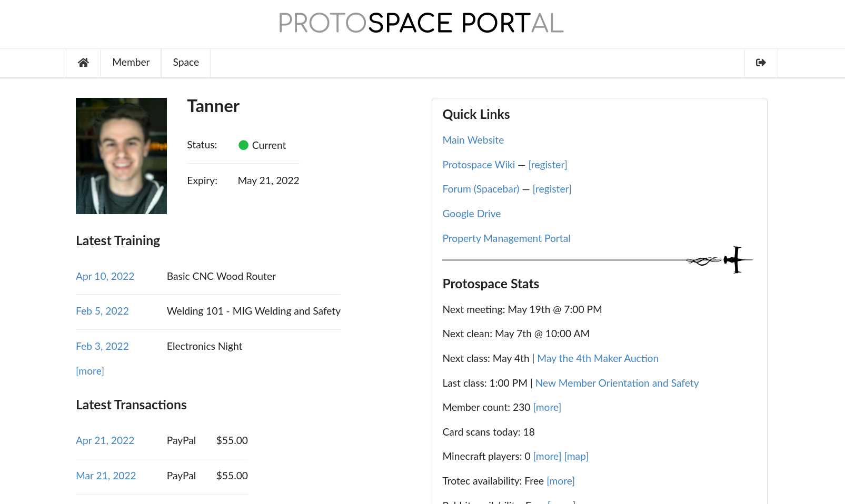
Task: Open the Apr 21, 2022 transaction
Action: (x=105, y=440)
